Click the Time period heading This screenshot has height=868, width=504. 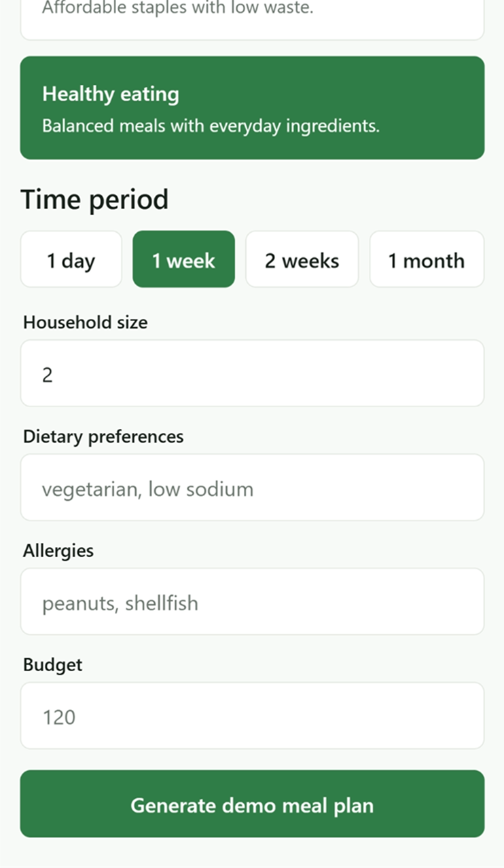[x=94, y=200]
